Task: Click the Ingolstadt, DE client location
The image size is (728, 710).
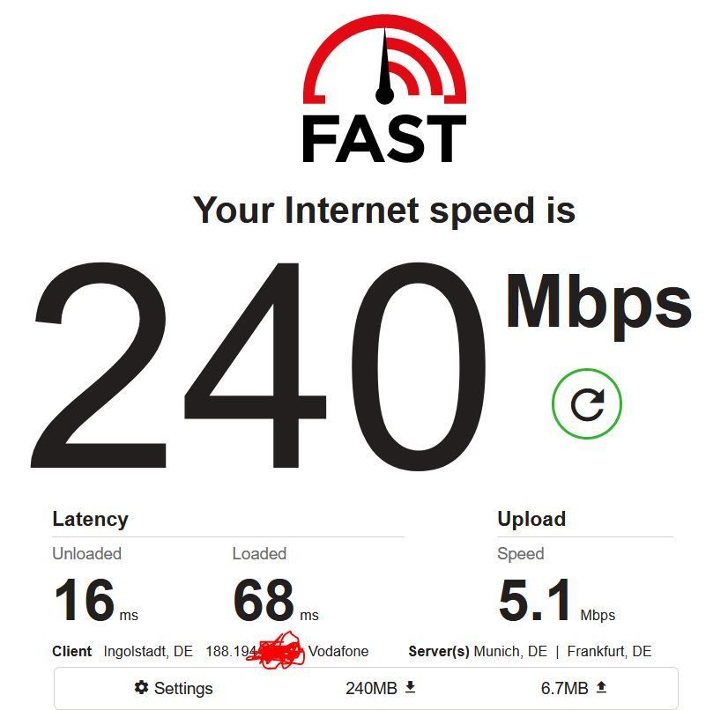Action: click(x=148, y=651)
